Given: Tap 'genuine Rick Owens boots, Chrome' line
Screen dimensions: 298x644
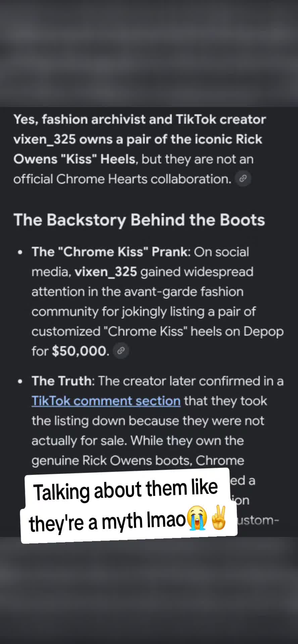Looking at the screenshot, I should pos(138,461).
